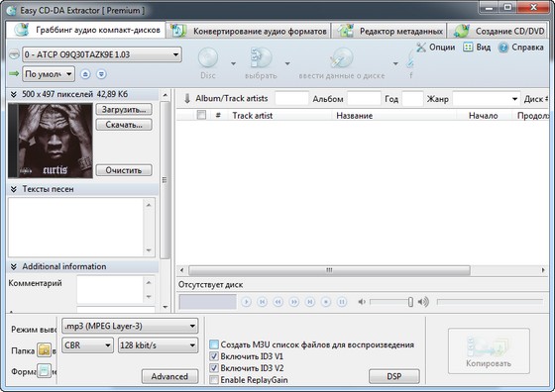Viewport: 555px width, 392px height.
Task: Enable ReplayGain checkbox
Action: tap(214, 380)
